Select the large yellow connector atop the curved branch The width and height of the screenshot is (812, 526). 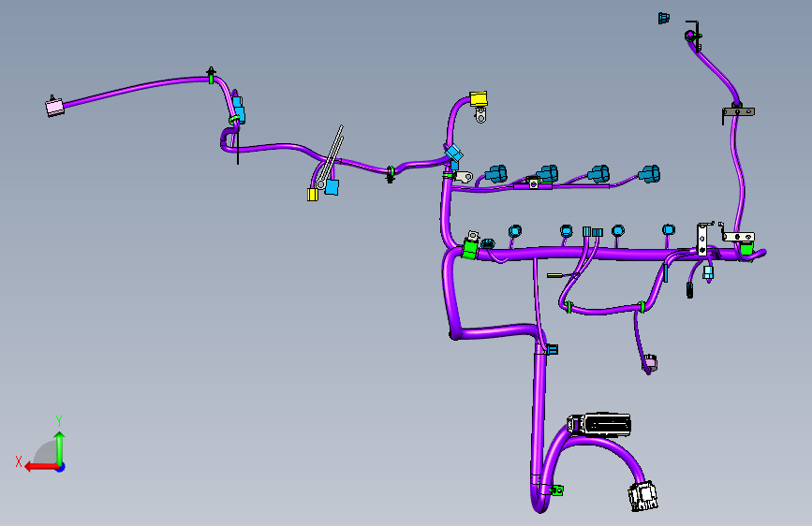479,99
